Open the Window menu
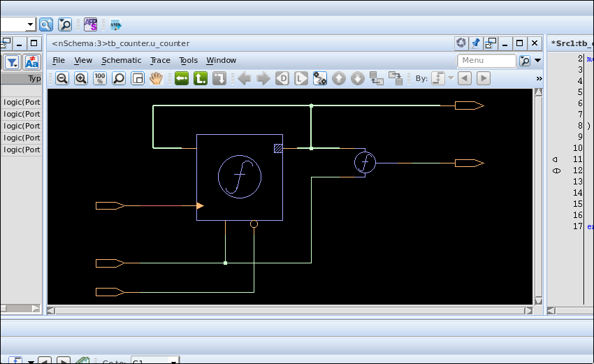Viewport: 594px width, 364px height. click(222, 60)
